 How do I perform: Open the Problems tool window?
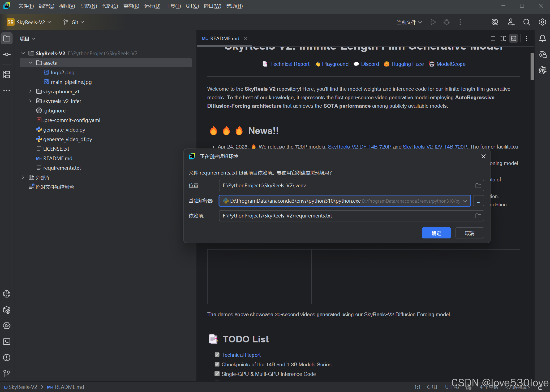[x=7, y=358]
